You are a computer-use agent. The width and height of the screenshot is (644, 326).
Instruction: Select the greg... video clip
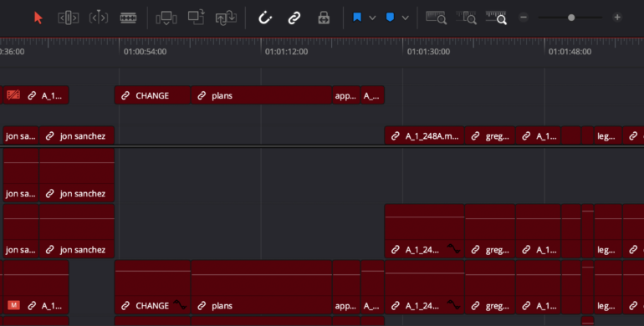point(489,135)
